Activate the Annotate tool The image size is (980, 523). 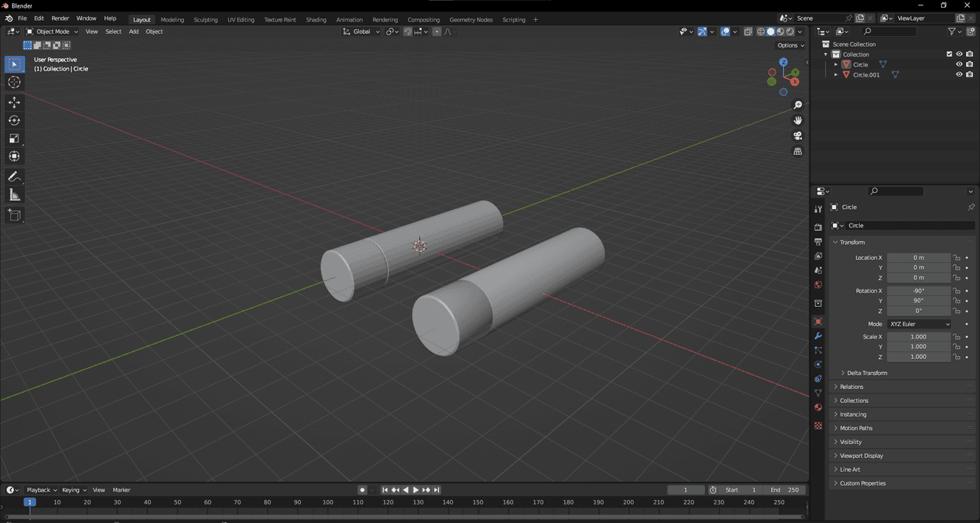tap(15, 177)
